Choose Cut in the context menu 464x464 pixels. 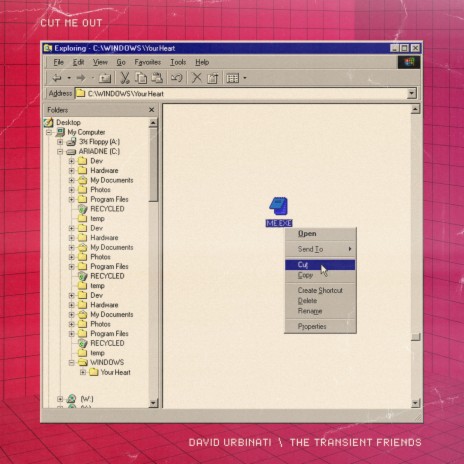[320, 265]
